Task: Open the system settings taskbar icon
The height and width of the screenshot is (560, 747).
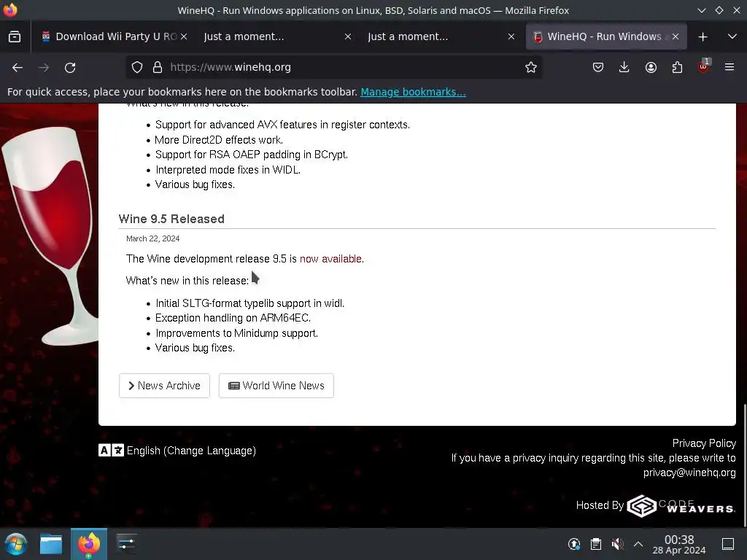Action: tap(126, 544)
